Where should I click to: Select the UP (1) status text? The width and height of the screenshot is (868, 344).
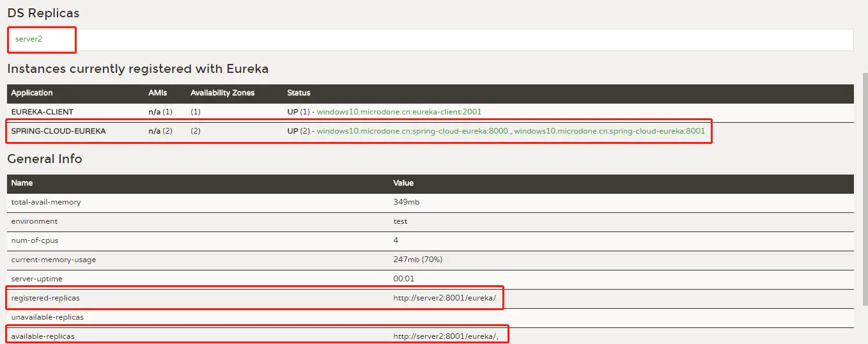click(298, 112)
